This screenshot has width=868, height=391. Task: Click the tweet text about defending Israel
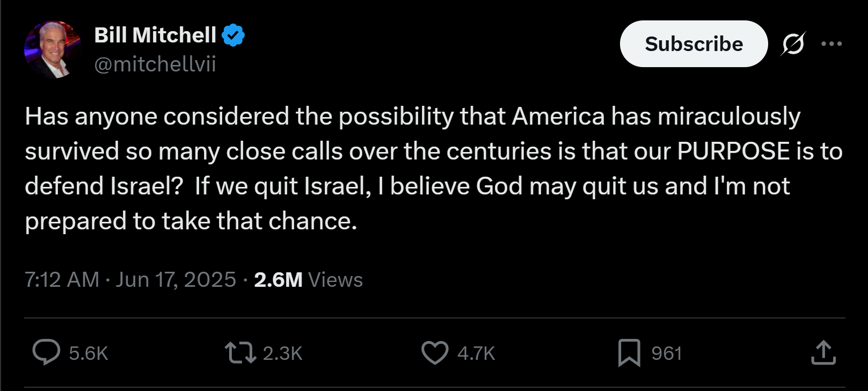pos(434,169)
